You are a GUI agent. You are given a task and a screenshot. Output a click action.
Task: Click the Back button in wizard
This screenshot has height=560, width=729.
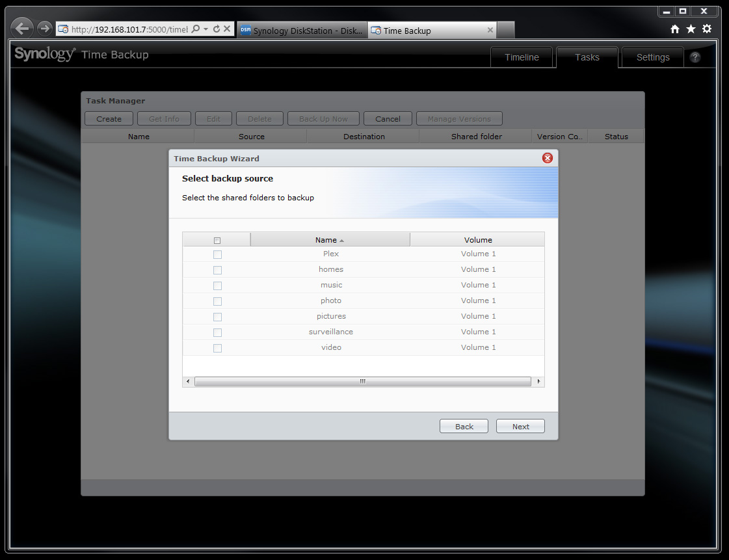pyautogui.click(x=464, y=426)
